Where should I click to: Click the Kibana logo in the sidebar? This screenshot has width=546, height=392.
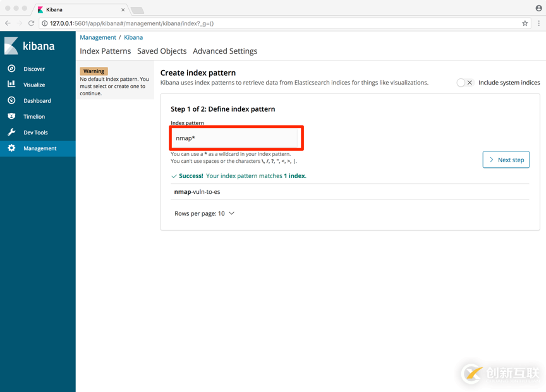29,46
